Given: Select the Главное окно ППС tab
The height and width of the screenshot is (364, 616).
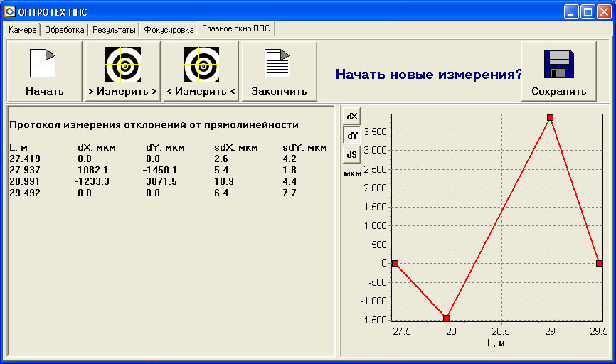Looking at the screenshot, I should coord(236,28).
